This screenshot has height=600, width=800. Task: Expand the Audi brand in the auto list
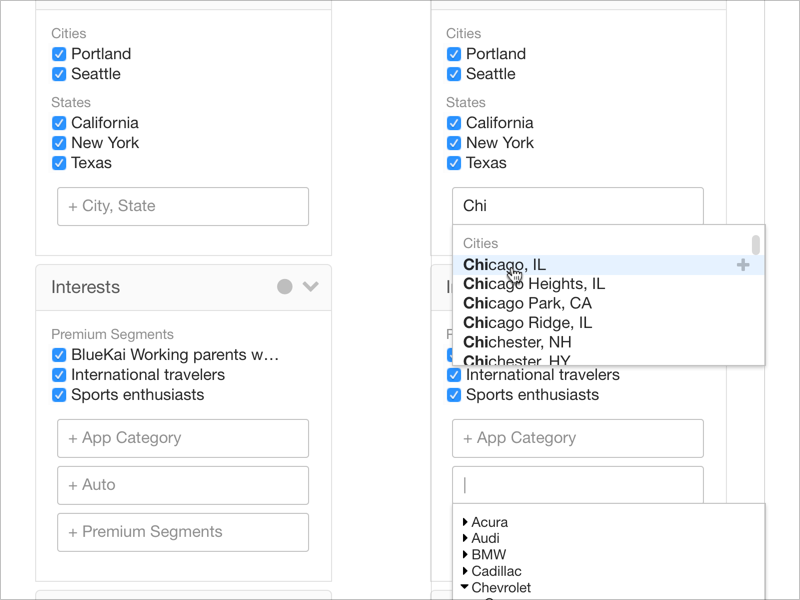click(x=466, y=538)
